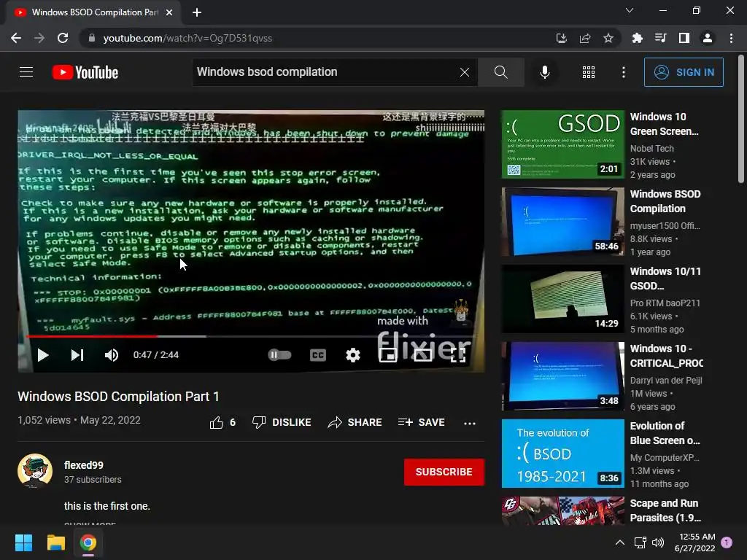Open the Scape and Run Parasites video title
The width and height of the screenshot is (747, 560).
point(665,510)
